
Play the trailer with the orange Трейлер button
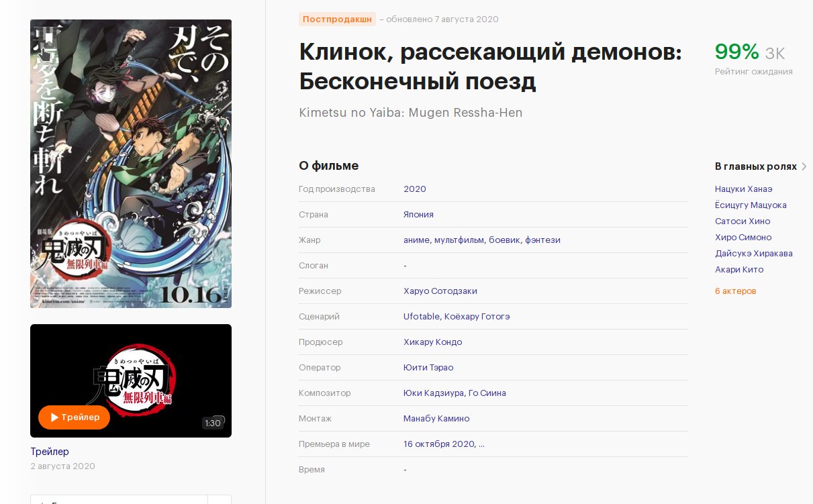(75, 417)
